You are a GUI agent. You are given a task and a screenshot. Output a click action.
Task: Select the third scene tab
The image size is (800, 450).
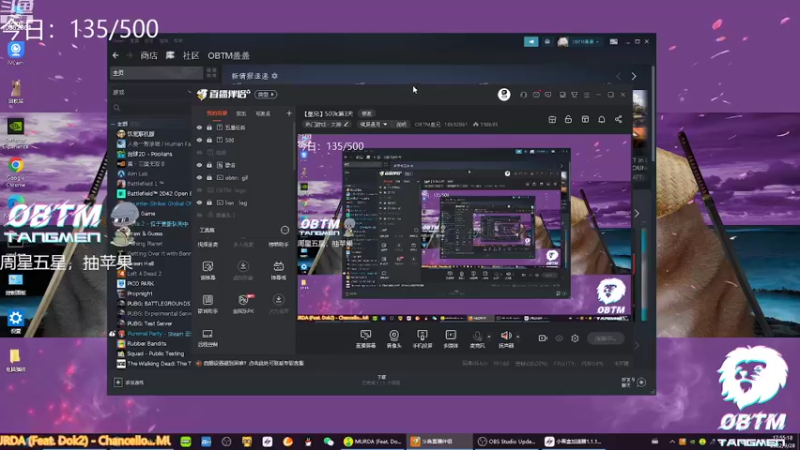(263, 113)
